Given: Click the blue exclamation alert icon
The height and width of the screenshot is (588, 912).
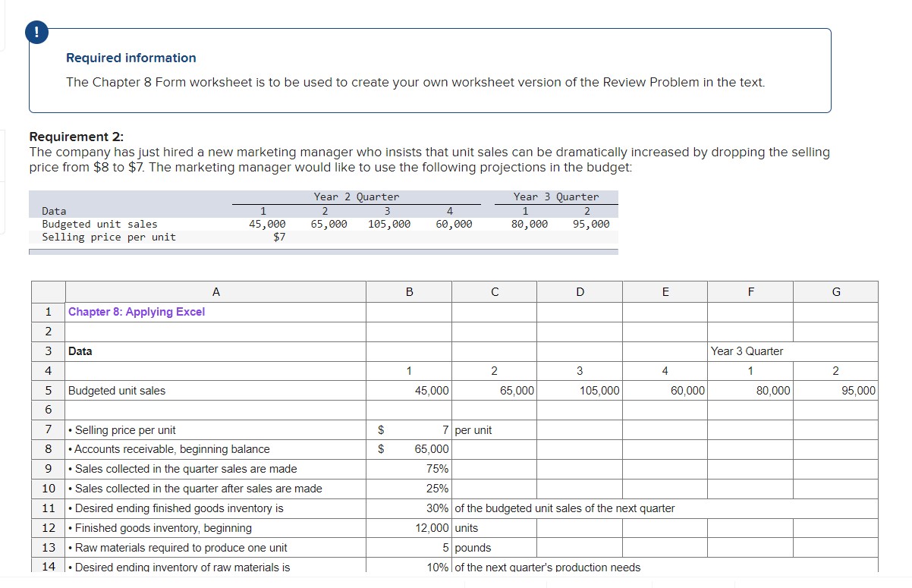Looking at the screenshot, I should (36, 33).
